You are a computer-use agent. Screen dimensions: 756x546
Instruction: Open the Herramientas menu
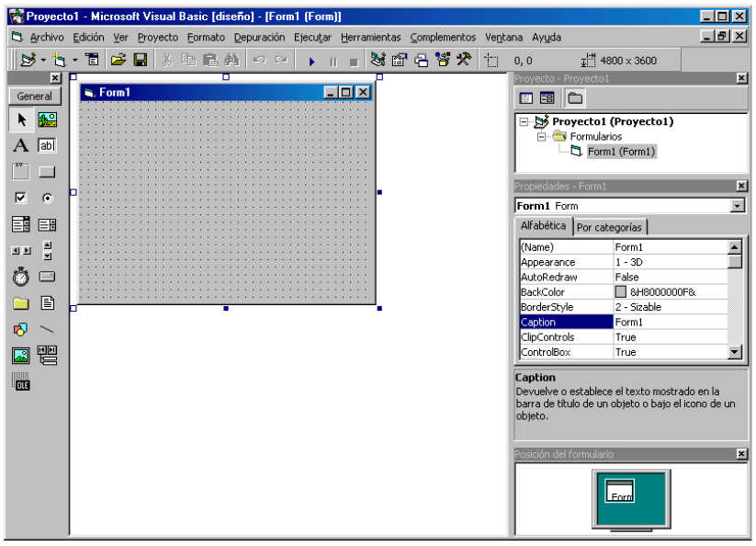click(371, 37)
